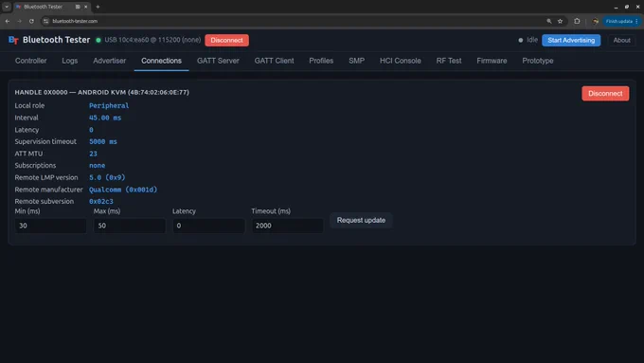The height and width of the screenshot is (363, 644).
Task: Click the Bluetooth Tester title text
Action: pos(56,40)
